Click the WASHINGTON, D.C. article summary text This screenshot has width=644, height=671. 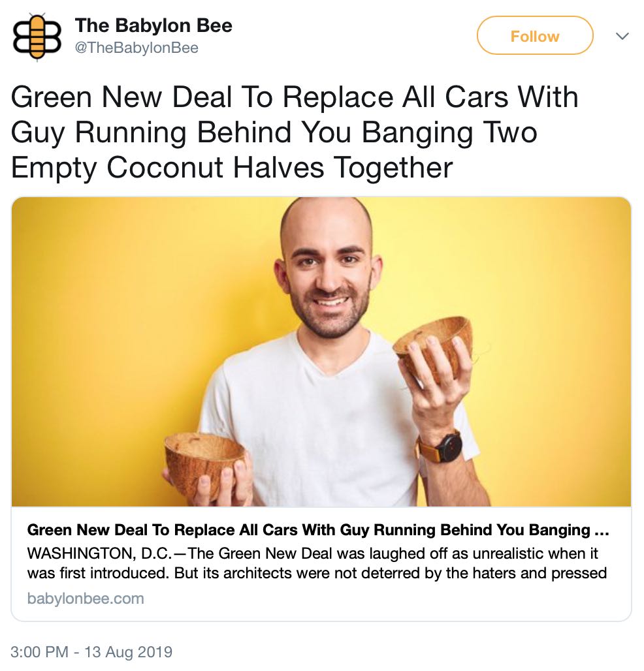[x=317, y=563]
